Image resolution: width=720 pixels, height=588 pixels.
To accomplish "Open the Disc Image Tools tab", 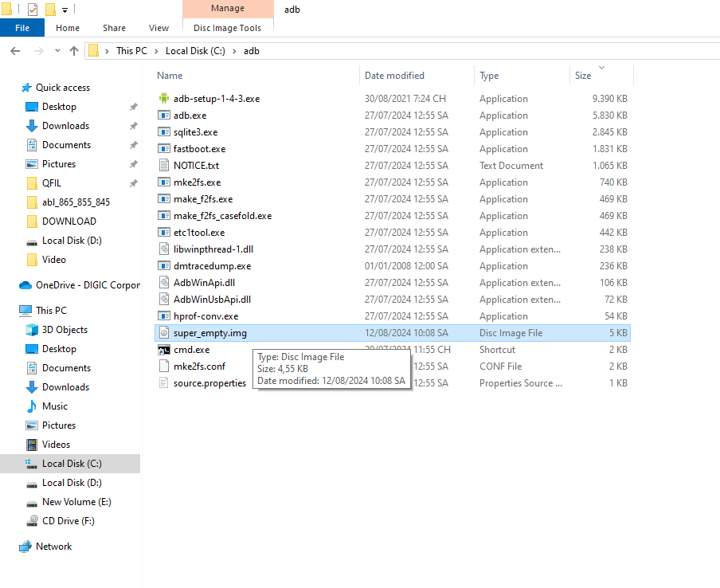I will [x=228, y=28].
